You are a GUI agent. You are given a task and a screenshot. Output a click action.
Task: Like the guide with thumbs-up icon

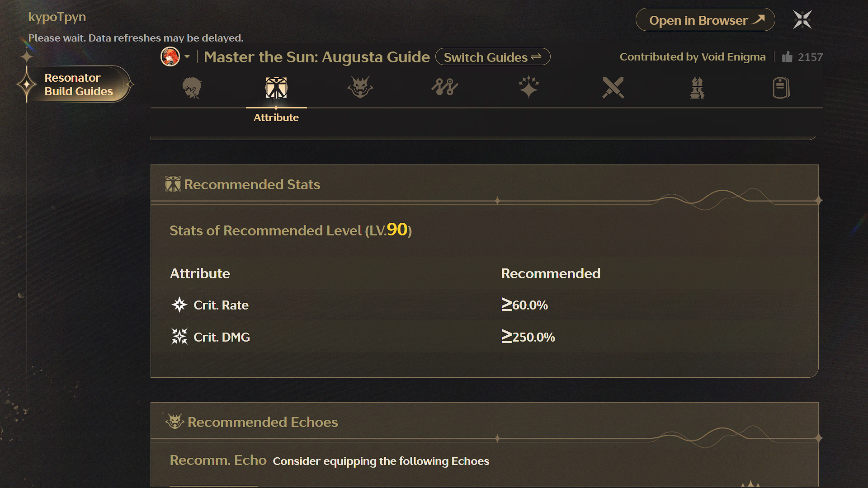787,57
